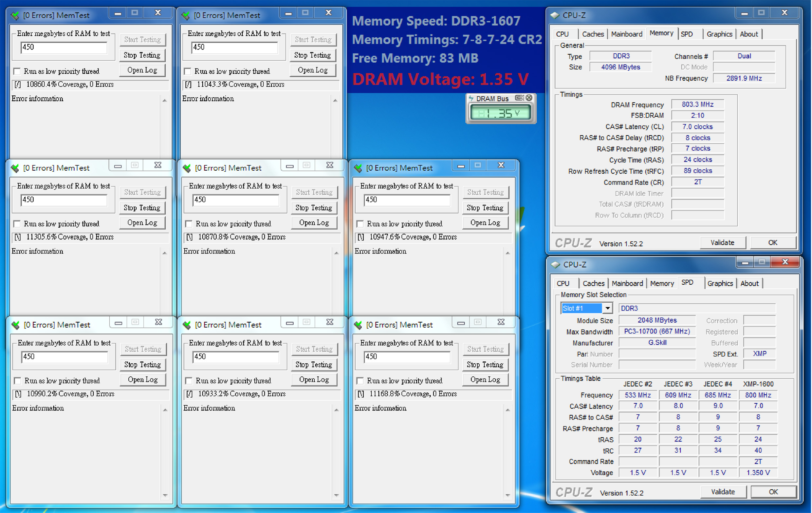Screen dimensions: 812x513
Task: Click the lightning bolt icon on DRAM Bus gadget
Action: point(472,99)
